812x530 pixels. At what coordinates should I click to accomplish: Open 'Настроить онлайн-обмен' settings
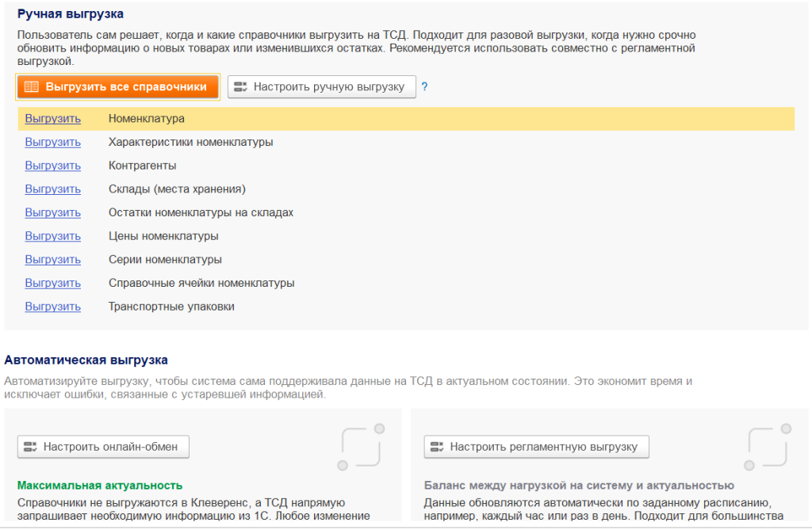click(x=103, y=447)
